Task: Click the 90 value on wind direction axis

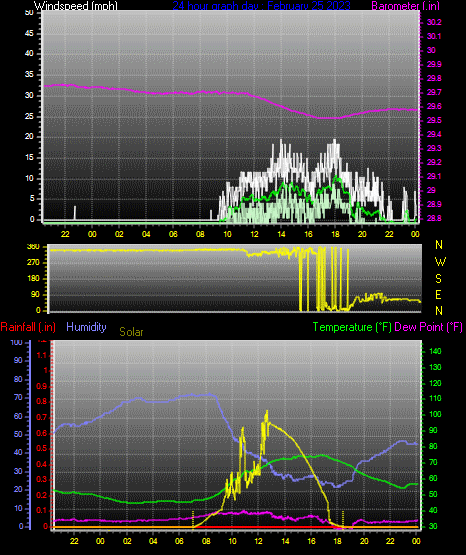Action: tap(36, 295)
